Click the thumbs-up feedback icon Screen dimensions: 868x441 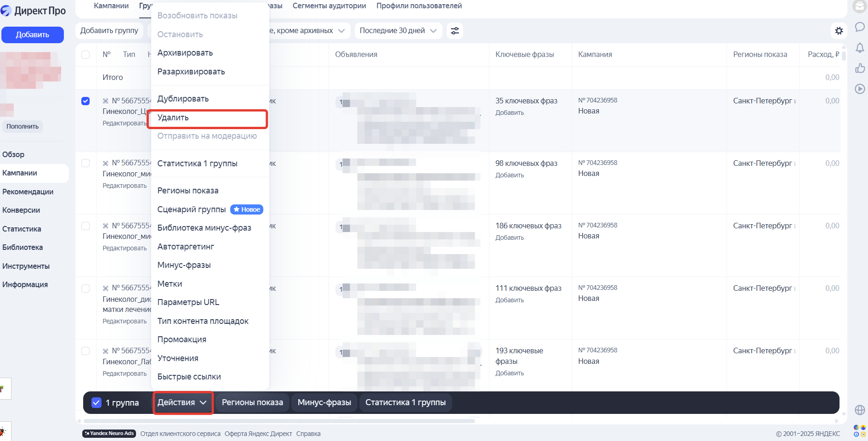pyautogui.click(x=860, y=68)
